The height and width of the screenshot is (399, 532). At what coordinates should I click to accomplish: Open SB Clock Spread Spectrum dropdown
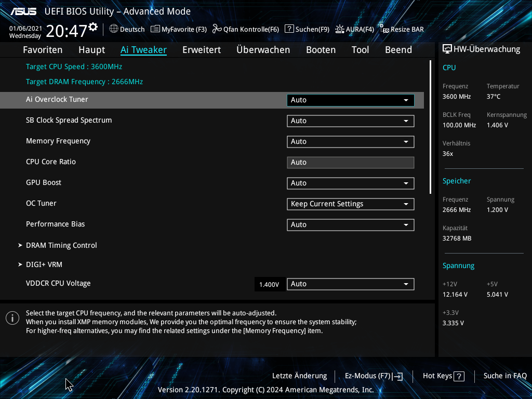[x=351, y=121]
